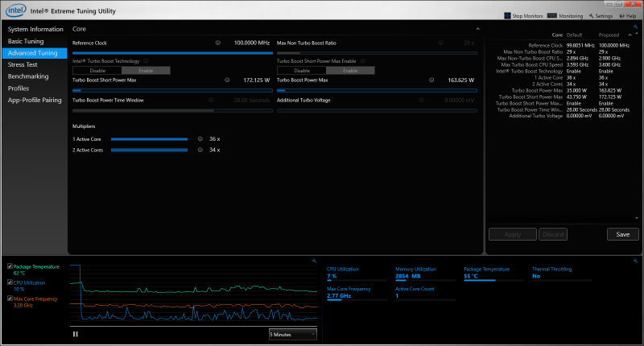Viewport: 644px width, 346px height.
Task: Adjust Turbo Boost Short Power Max slider
Action: coord(172,90)
